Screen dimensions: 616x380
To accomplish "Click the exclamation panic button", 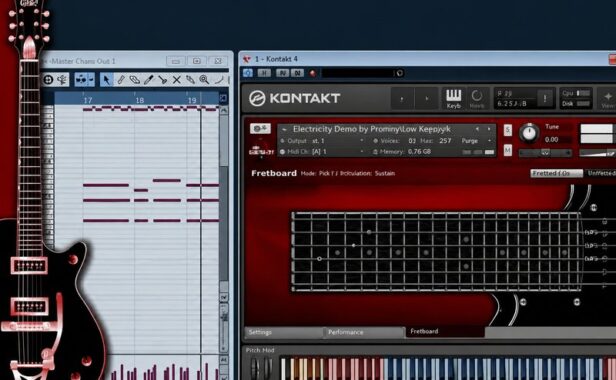I will [545, 98].
